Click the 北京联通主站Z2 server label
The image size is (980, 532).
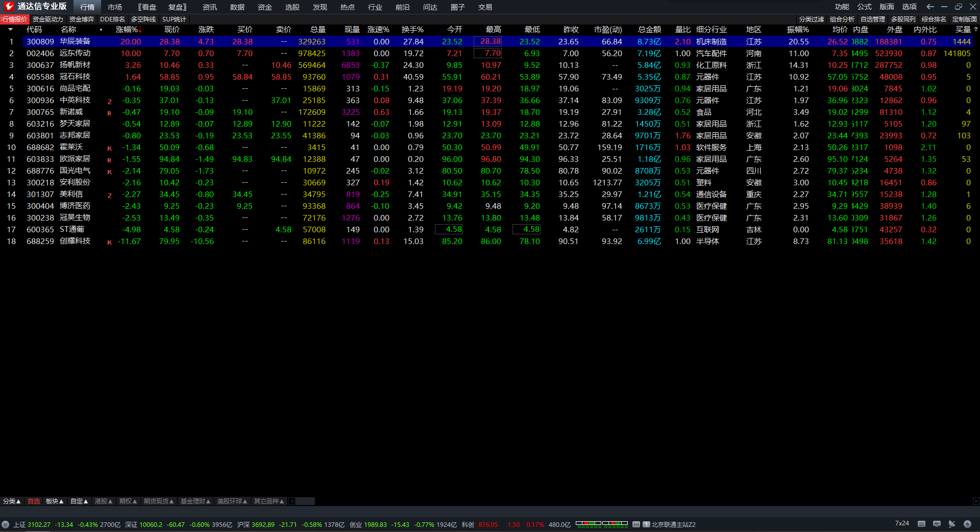(673, 524)
